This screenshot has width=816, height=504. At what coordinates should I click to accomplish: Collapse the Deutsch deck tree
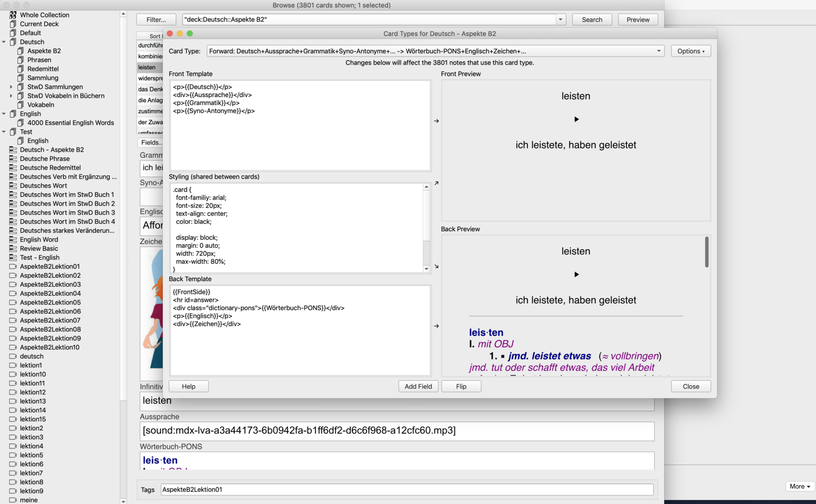coord(4,42)
